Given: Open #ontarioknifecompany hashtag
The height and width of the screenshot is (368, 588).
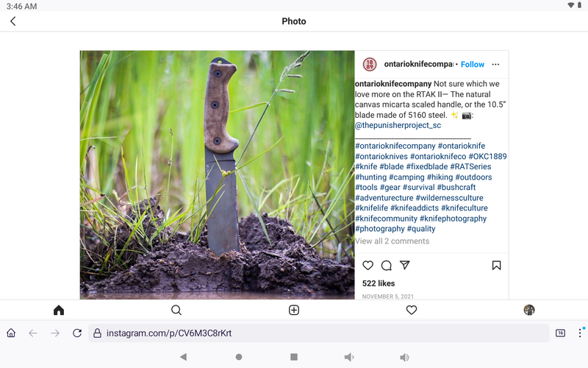Looking at the screenshot, I should (395, 146).
